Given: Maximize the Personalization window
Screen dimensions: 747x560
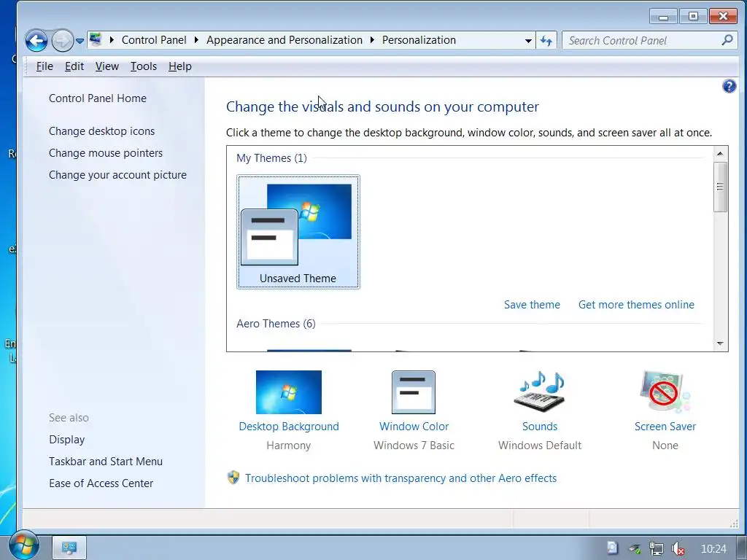Looking at the screenshot, I should coord(693,17).
